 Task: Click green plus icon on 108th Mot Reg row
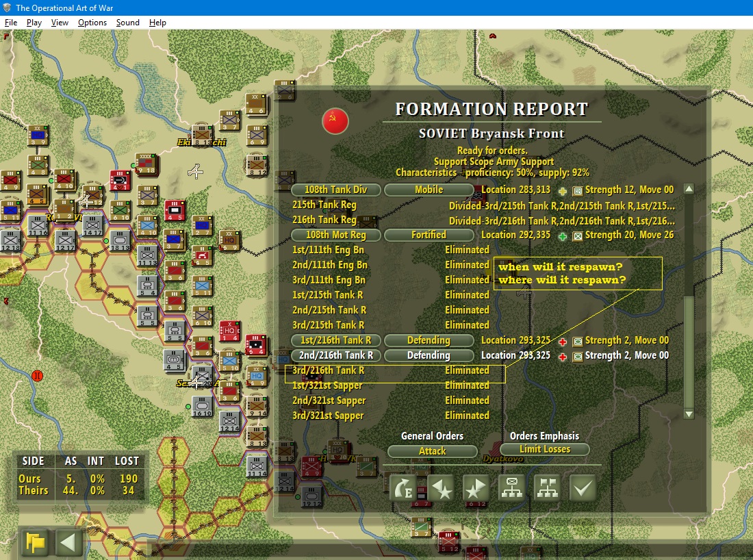click(x=562, y=236)
